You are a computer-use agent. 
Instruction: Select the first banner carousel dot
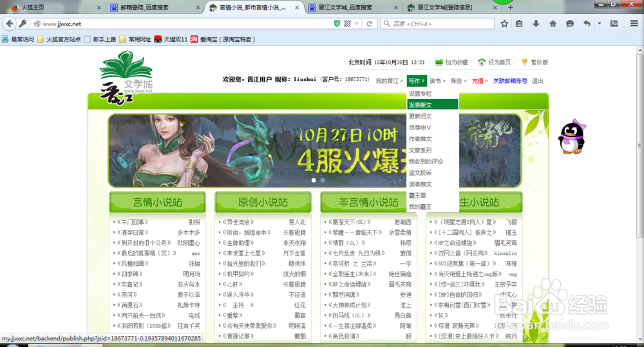(314, 180)
